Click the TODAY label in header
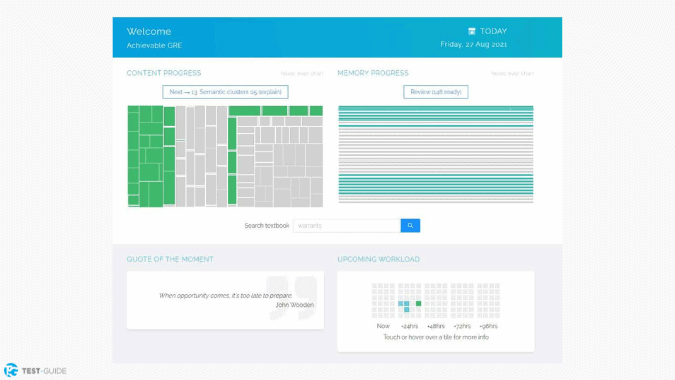 tap(493, 31)
